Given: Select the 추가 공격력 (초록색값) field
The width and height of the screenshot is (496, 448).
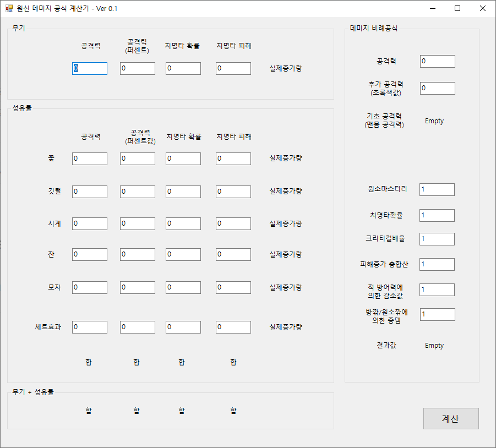Looking at the screenshot, I should tap(437, 88).
